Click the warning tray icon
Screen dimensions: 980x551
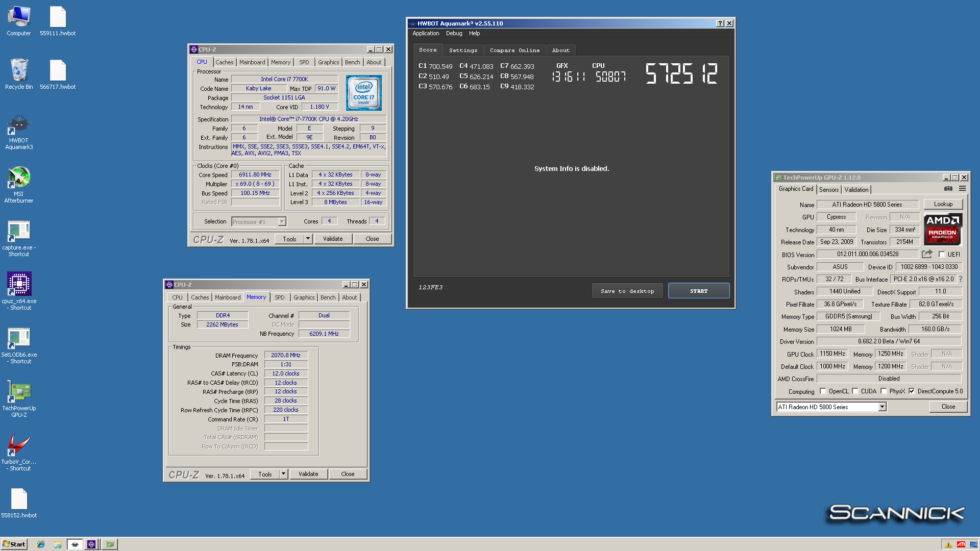tap(948, 544)
